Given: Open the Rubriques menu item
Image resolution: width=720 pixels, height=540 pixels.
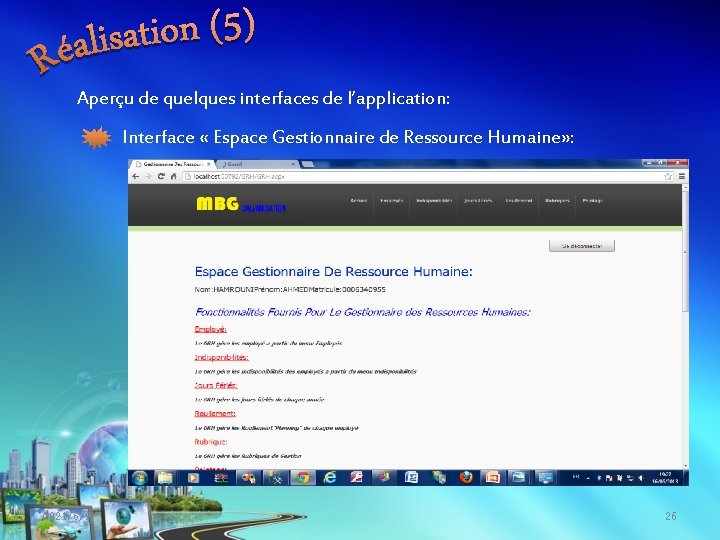Looking at the screenshot, I should click(557, 201).
